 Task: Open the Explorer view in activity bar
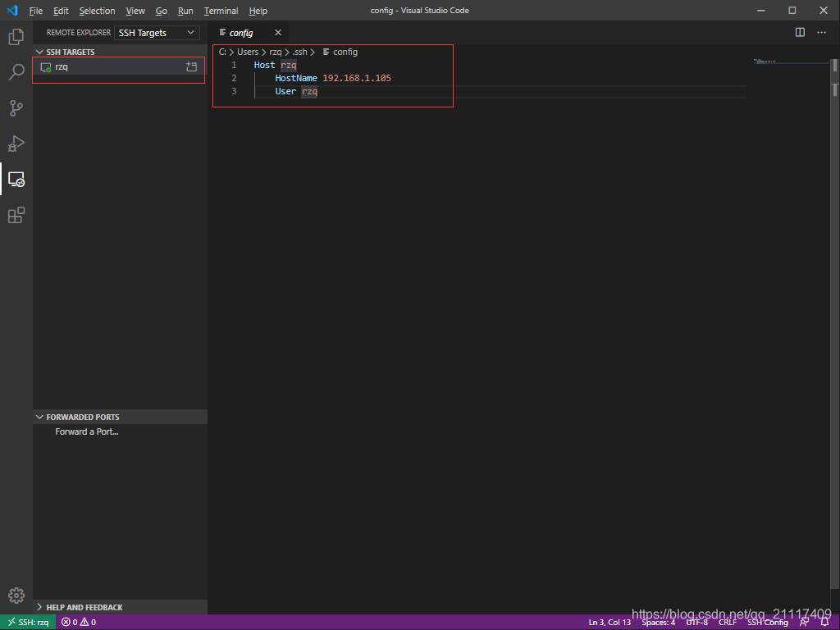16,36
